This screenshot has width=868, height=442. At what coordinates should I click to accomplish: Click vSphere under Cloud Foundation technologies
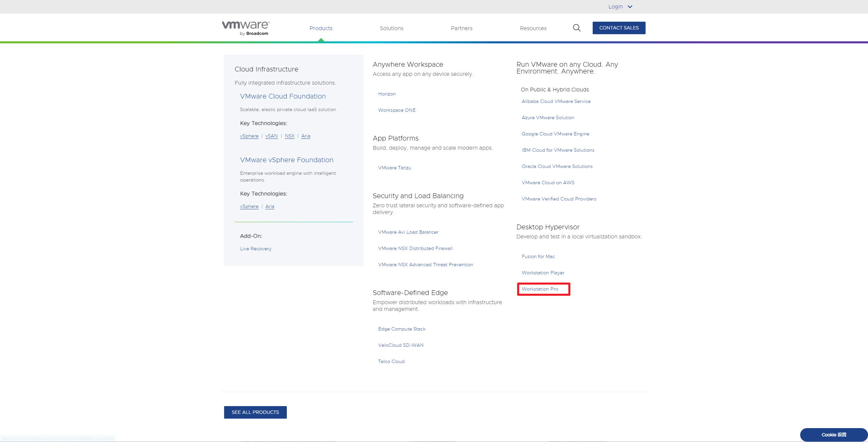point(249,136)
